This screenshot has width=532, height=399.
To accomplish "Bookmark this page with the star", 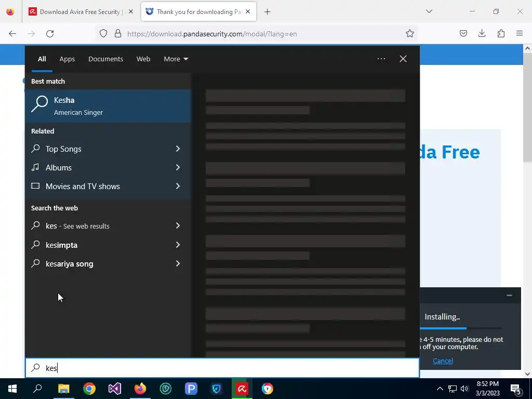I will (x=410, y=34).
